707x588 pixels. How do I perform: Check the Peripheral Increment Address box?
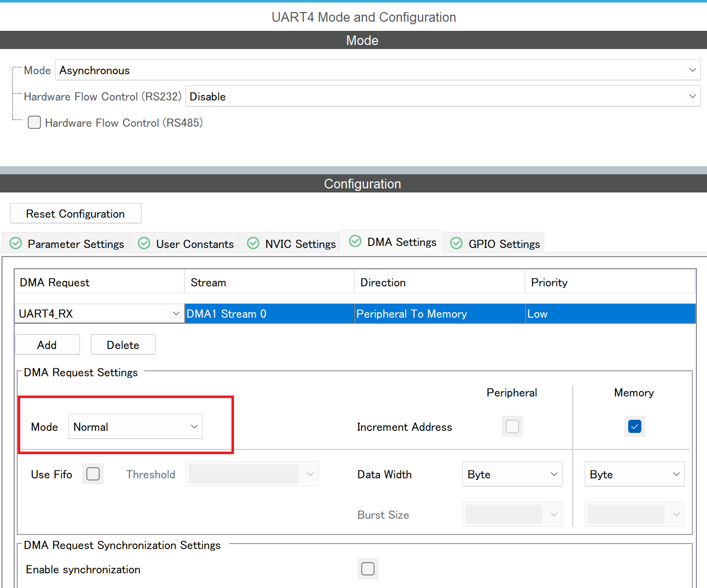pyautogui.click(x=512, y=426)
